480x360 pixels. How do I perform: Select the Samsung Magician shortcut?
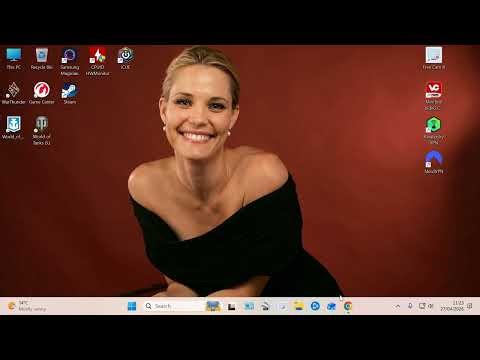click(70, 62)
